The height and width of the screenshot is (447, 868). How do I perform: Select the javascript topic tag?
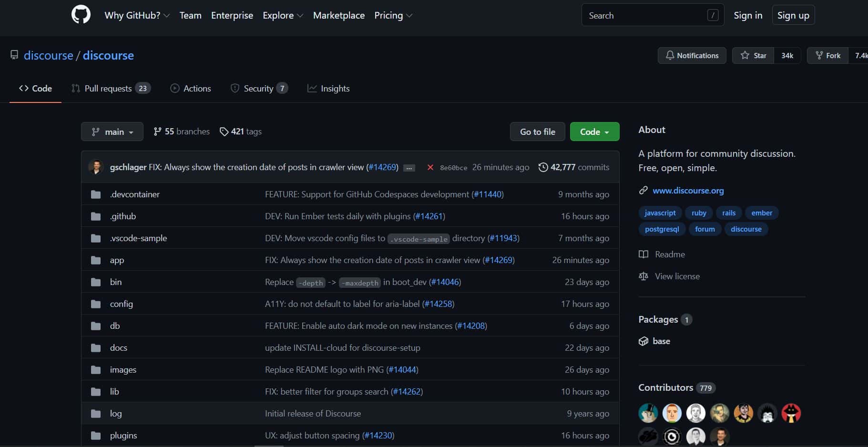(x=660, y=213)
